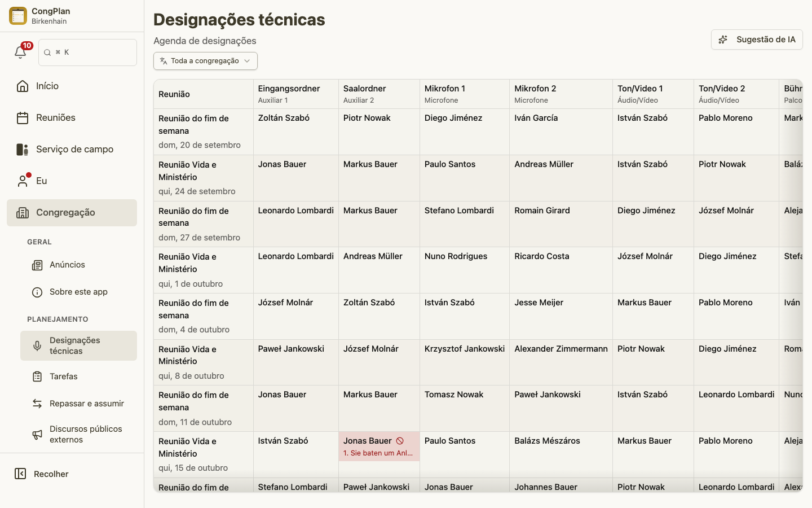Click the Eingangsordner column header

coord(296,94)
